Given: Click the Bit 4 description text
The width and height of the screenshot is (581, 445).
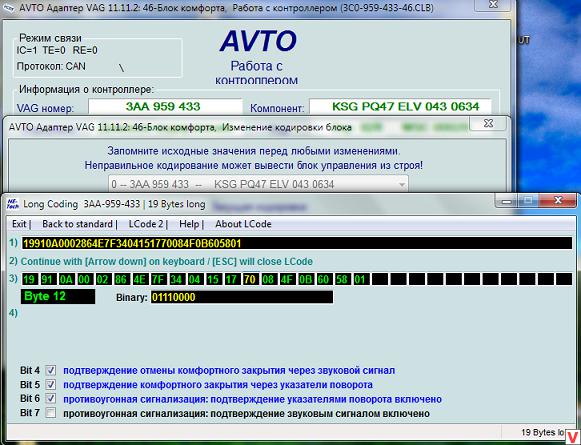Looking at the screenshot, I should (x=229, y=371).
